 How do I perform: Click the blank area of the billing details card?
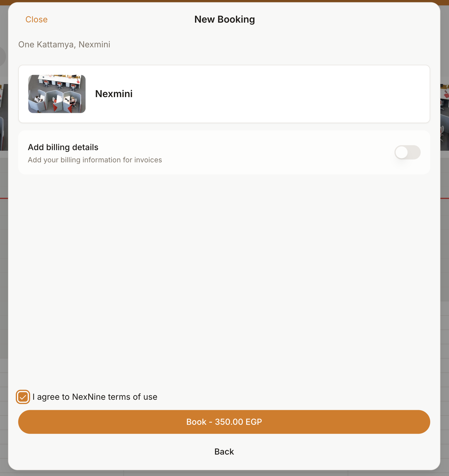click(x=268, y=152)
